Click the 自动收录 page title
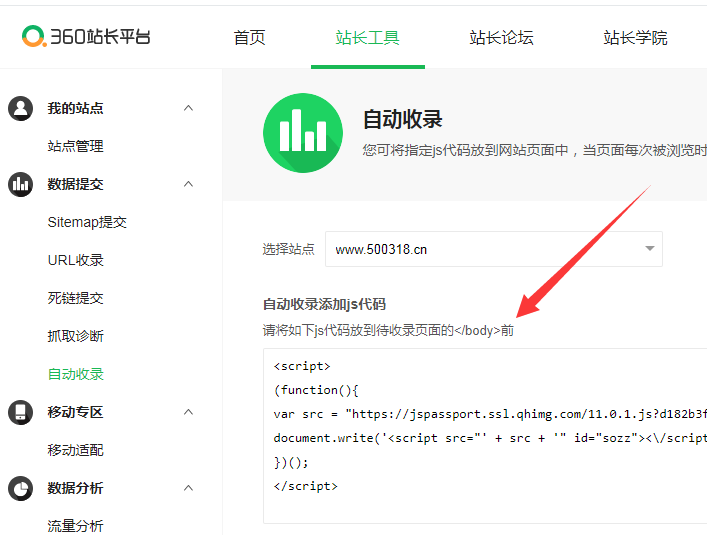 tap(403, 119)
